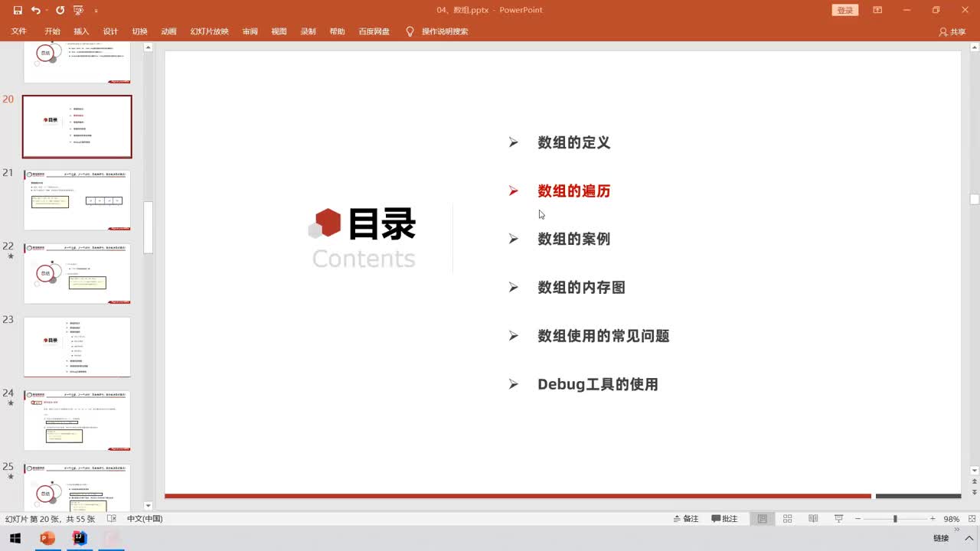Click the animation star under slide 22
This screenshot has height=551, width=980.
click(x=10, y=256)
